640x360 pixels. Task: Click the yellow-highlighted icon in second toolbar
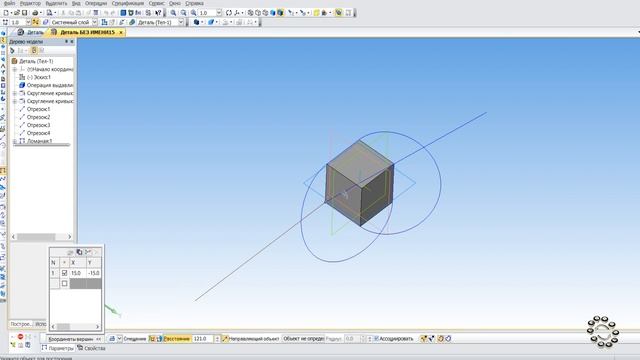point(36,22)
